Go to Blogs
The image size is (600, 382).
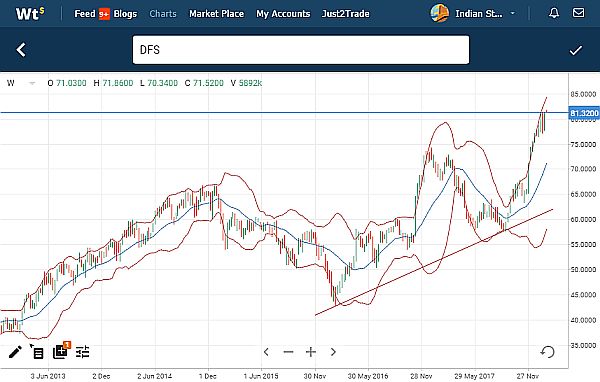(x=125, y=14)
